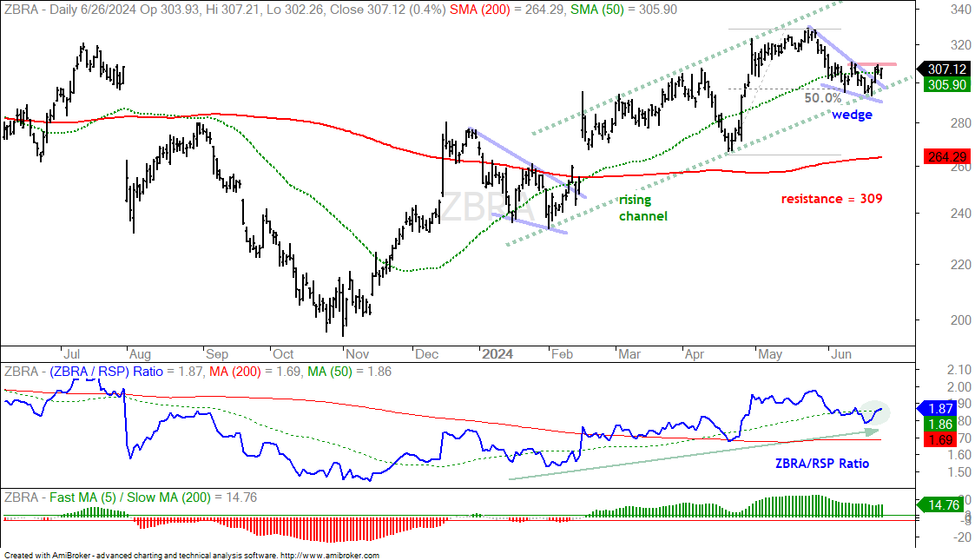Click the red 1.69 ratio MA label

(940, 440)
